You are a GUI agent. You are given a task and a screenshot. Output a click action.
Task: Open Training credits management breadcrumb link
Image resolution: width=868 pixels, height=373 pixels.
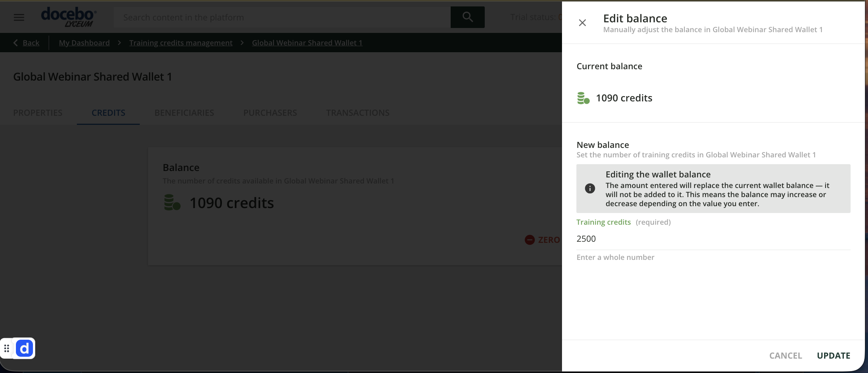(x=181, y=43)
